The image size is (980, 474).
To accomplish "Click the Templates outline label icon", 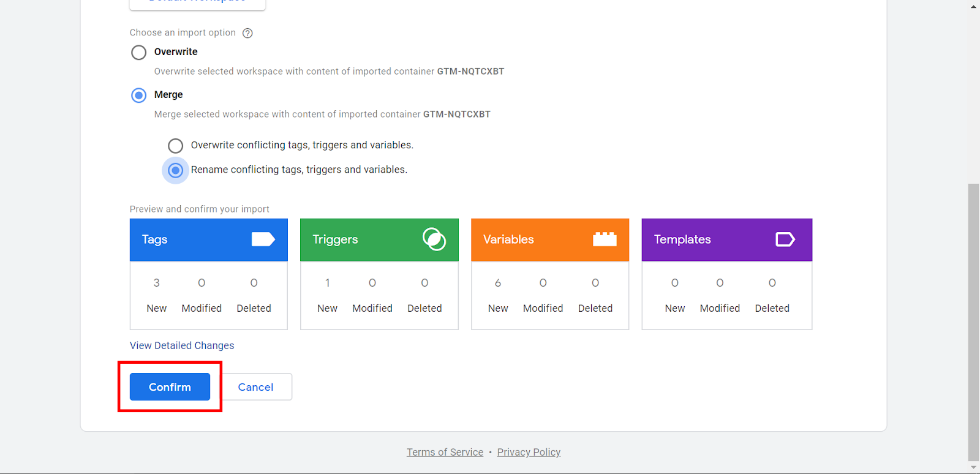I will tap(785, 239).
